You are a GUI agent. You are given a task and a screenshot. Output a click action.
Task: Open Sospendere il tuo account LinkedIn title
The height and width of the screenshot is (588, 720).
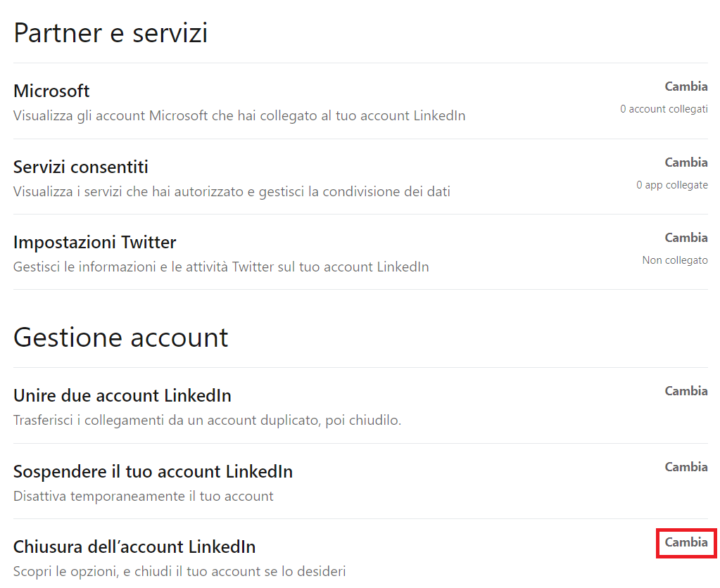pos(153,471)
